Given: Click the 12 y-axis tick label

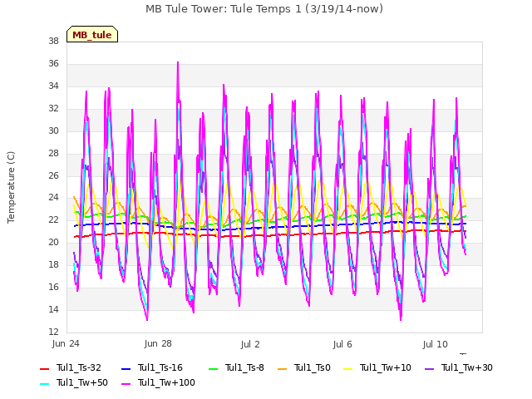Looking at the screenshot, I should (x=53, y=332).
